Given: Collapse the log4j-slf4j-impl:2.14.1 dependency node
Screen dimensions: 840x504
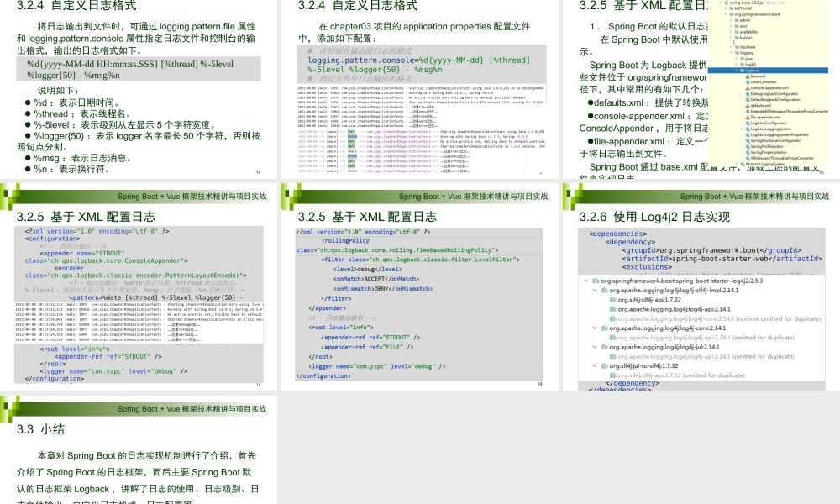Looking at the screenshot, I should point(595,290).
